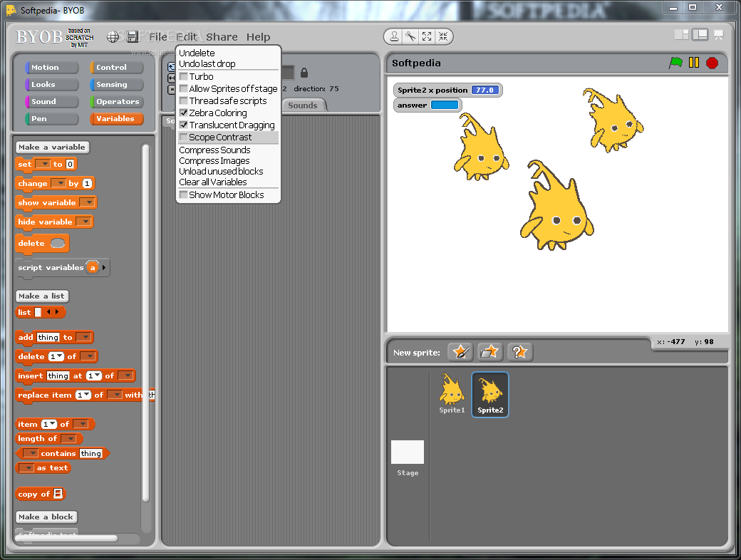This screenshot has width=741, height=560.
Task: Open variable dropdown in change block
Action: (x=58, y=183)
